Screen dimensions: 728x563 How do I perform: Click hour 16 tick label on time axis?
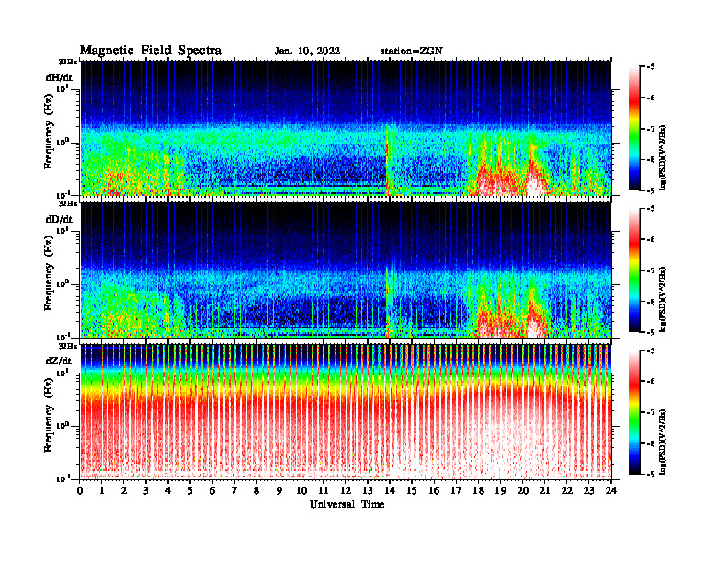[x=434, y=491]
